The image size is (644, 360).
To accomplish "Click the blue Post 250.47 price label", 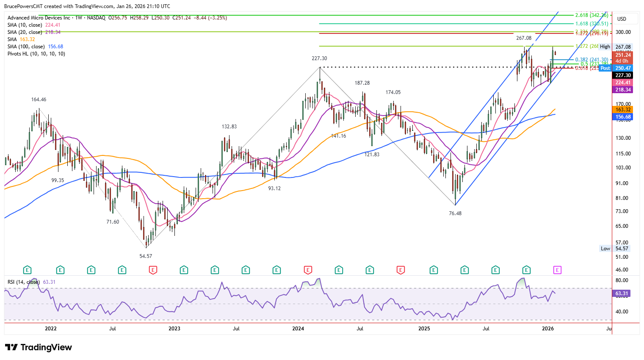I will (616, 68).
